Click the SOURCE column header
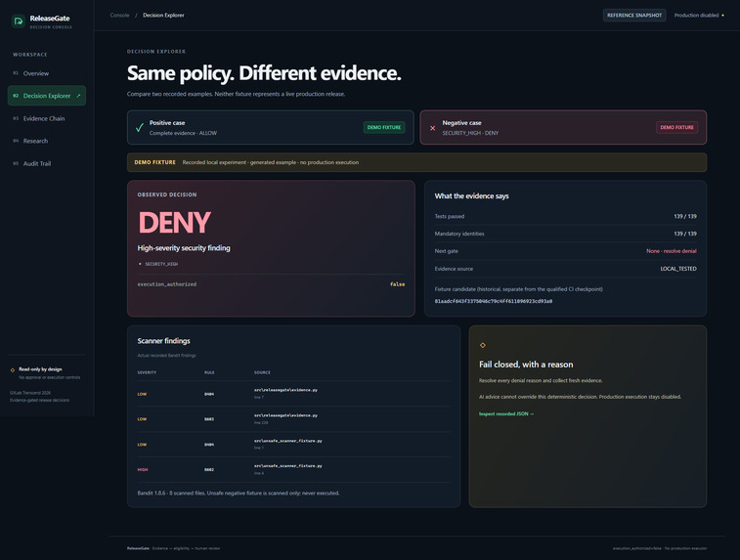Screen dimensions: 740x560 262,372
